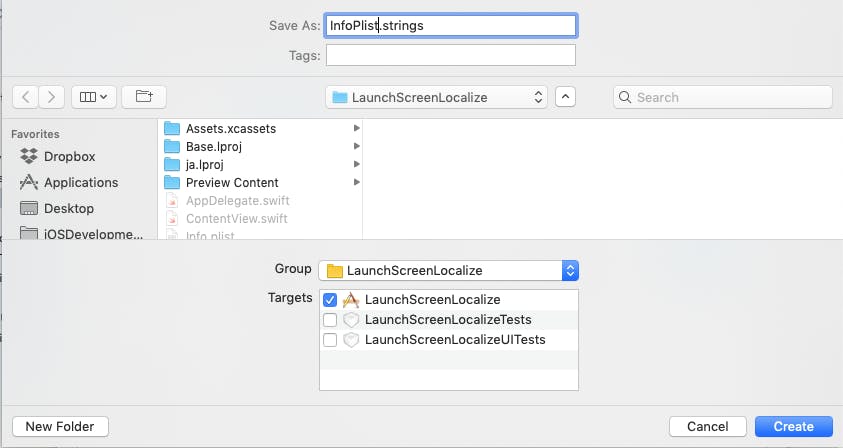Click the LaunchScreenLocalizeTests target name
This screenshot has height=448, width=843.
448,319
